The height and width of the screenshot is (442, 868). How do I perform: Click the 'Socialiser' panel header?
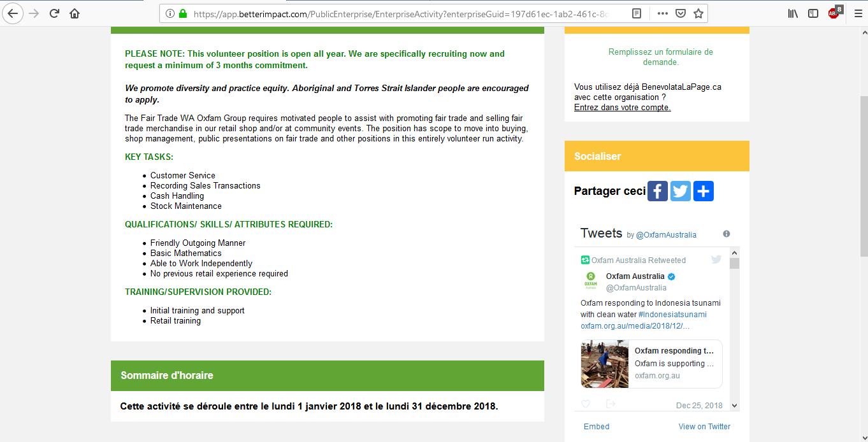click(657, 156)
